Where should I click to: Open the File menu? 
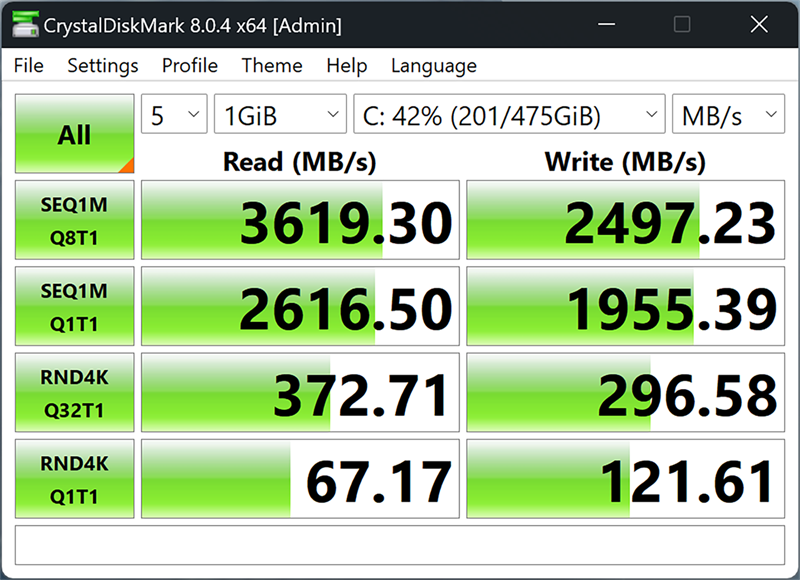pyautogui.click(x=29, y=66)
